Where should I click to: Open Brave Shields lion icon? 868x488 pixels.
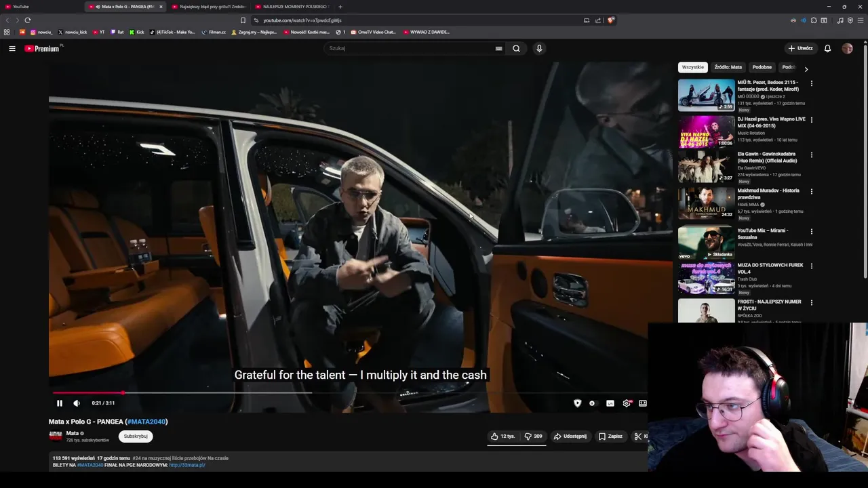click(x=610, y=20)
